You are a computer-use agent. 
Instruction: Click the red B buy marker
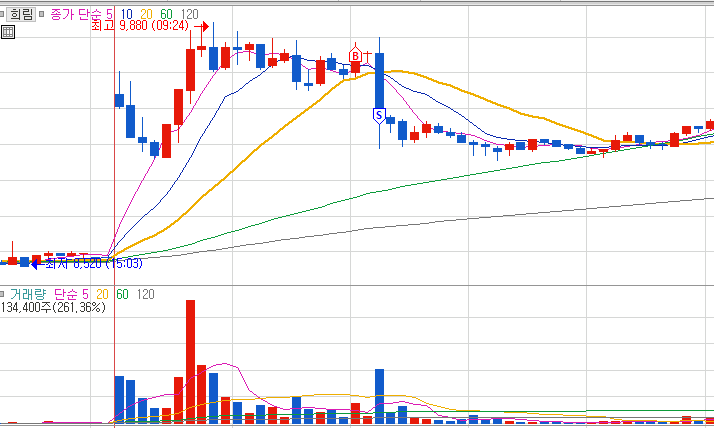355,56
